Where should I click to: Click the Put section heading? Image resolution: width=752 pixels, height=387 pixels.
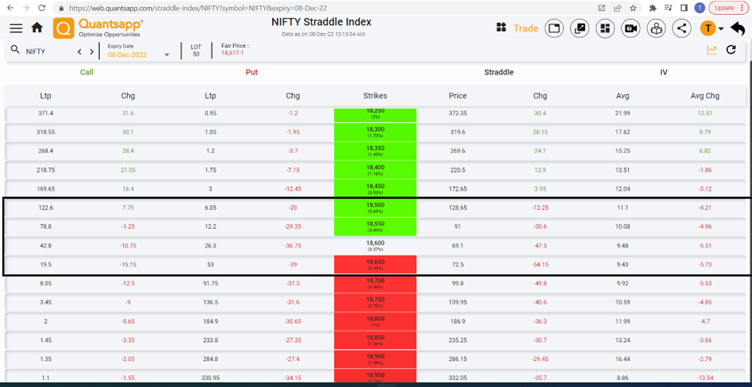click(252, 72)
